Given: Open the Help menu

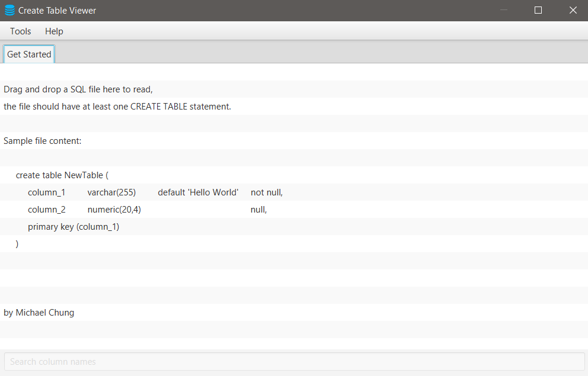Looking at the screenshot, I should pyautogui.click(x=54, y=31).
